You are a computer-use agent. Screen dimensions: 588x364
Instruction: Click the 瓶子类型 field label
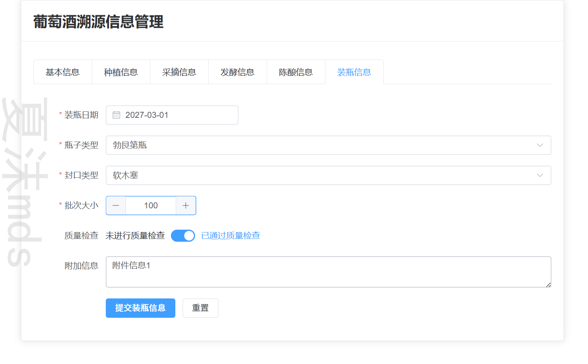tap(81, 145)
